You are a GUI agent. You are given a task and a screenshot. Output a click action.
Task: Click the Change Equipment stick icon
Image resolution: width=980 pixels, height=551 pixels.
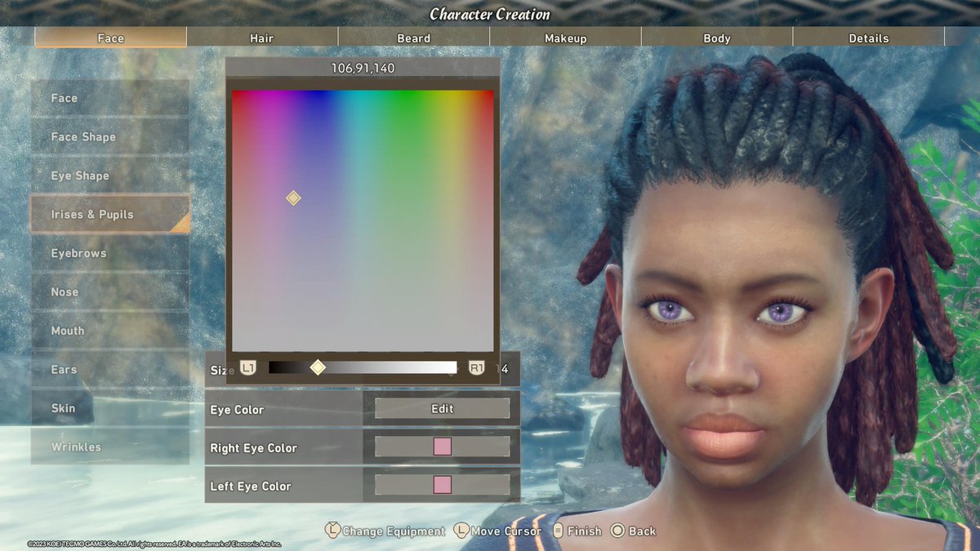[332, 531]
